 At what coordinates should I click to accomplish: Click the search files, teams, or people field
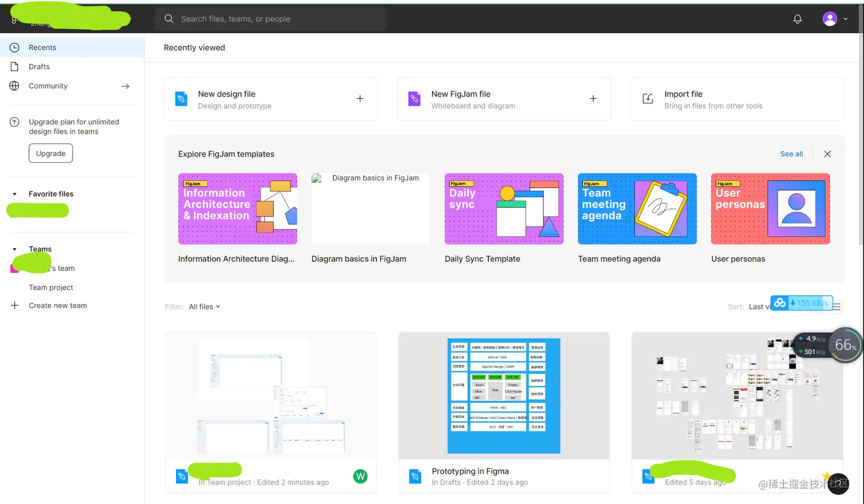click(x=271, y=19)
